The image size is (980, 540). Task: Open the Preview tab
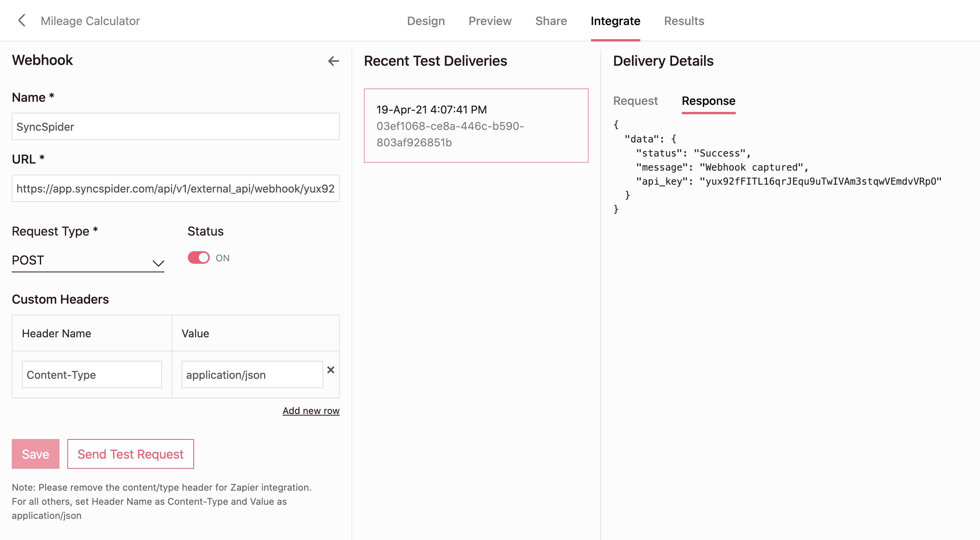[490, 21]
